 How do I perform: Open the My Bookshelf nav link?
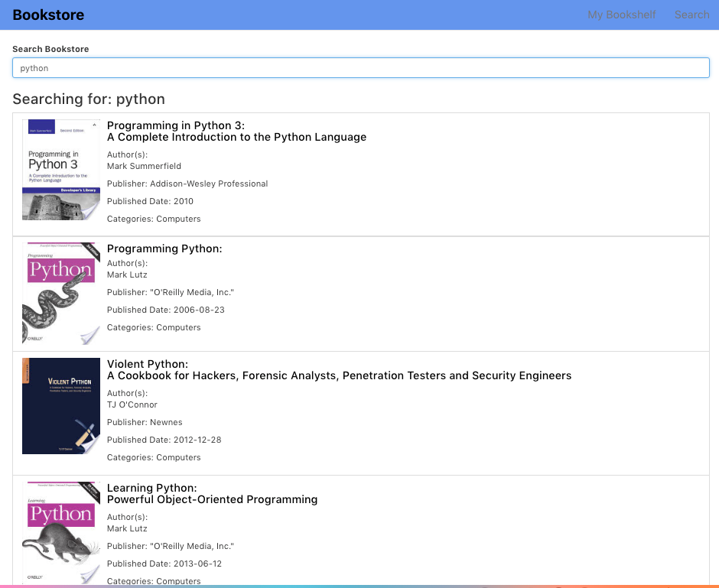click(621, 15)
